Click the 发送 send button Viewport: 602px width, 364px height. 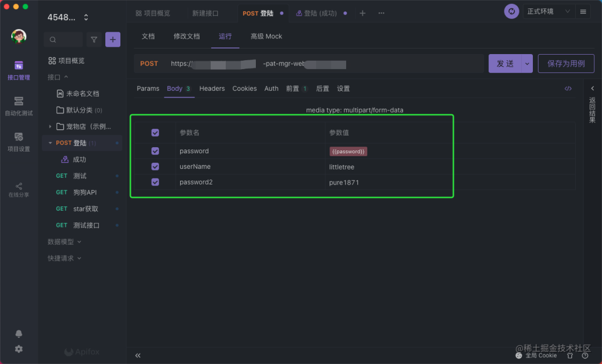(x=505, y=64)
